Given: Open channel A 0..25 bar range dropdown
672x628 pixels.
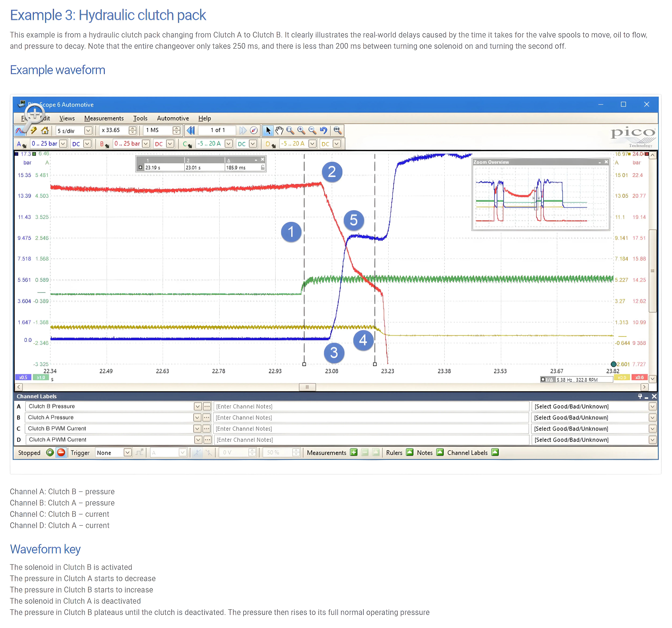Looking at the screenshot, I should pos(63,144).
